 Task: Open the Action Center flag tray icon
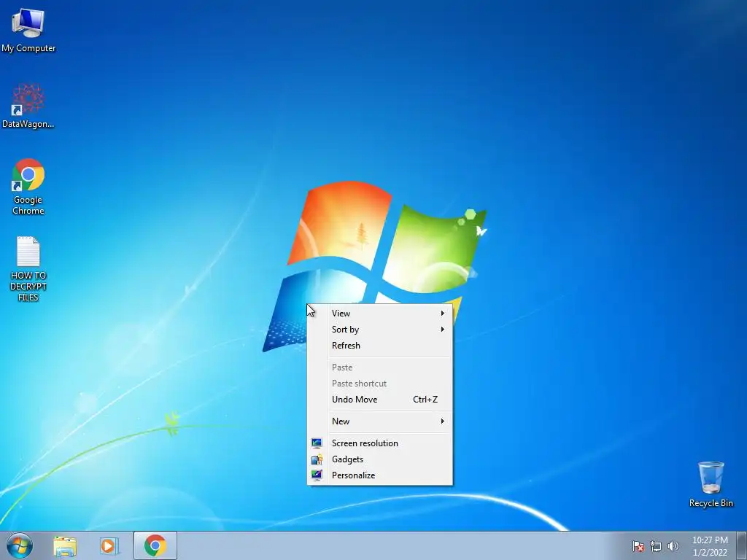[638, 546]
